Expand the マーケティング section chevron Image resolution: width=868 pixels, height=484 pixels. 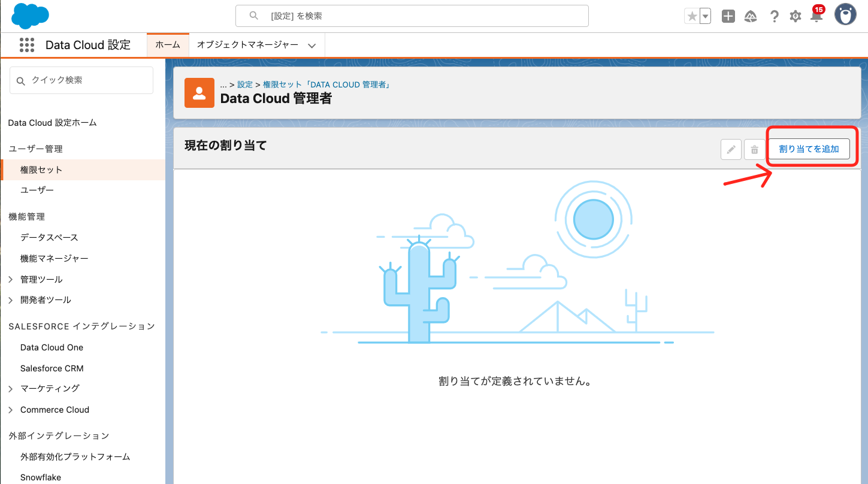11,389
